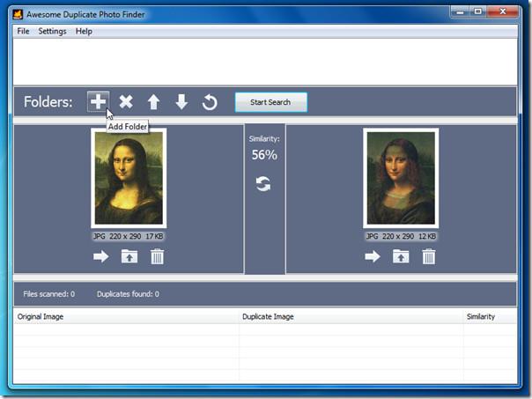The image size is (532, 399).
Task: Open folder icon under right image
Action: (x=401, y=256)
